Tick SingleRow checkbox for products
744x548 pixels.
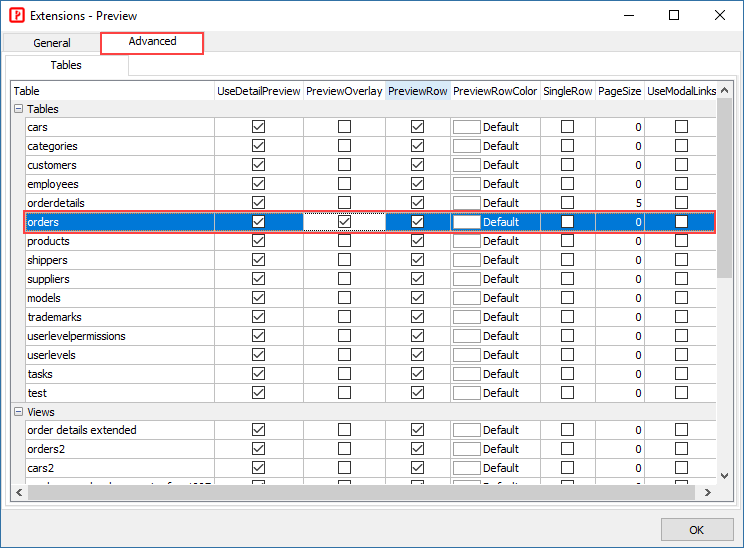(x=567, y=241)
